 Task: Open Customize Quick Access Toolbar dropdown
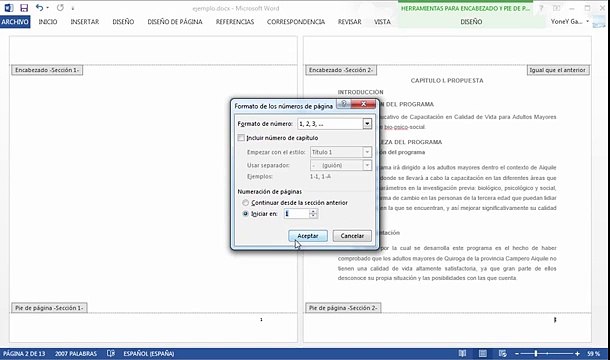73,8
